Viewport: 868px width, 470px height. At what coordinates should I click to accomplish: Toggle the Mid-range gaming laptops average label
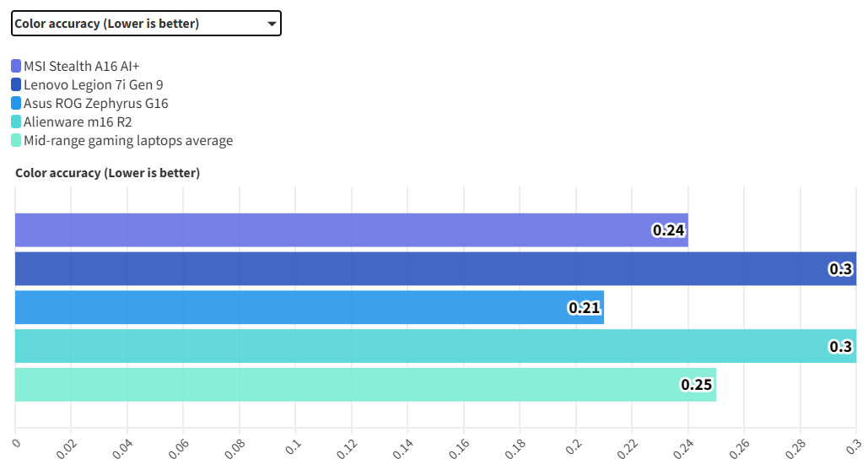click(x=128, y=140)
